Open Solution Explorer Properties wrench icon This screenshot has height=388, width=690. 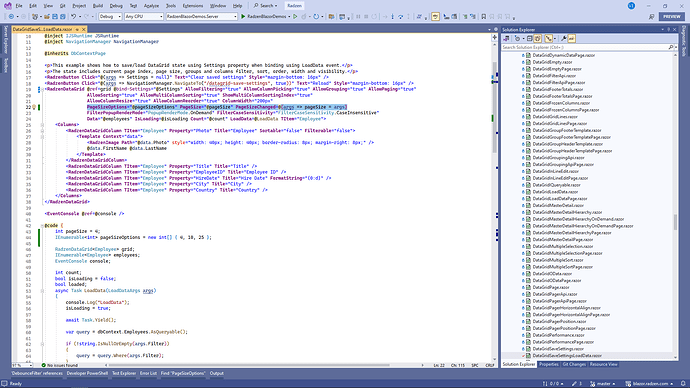click(x=563, y=39)
